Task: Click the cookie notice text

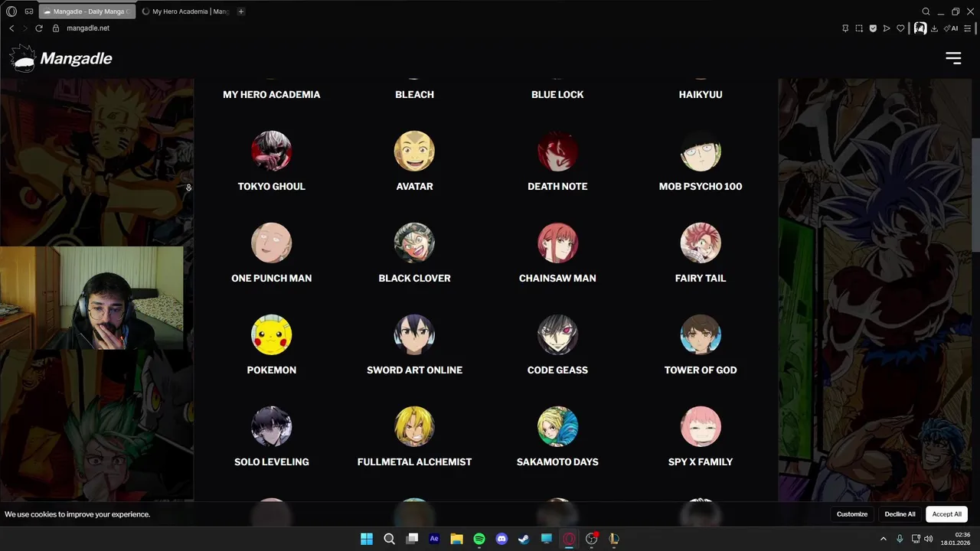Action: tap(77, 514)
